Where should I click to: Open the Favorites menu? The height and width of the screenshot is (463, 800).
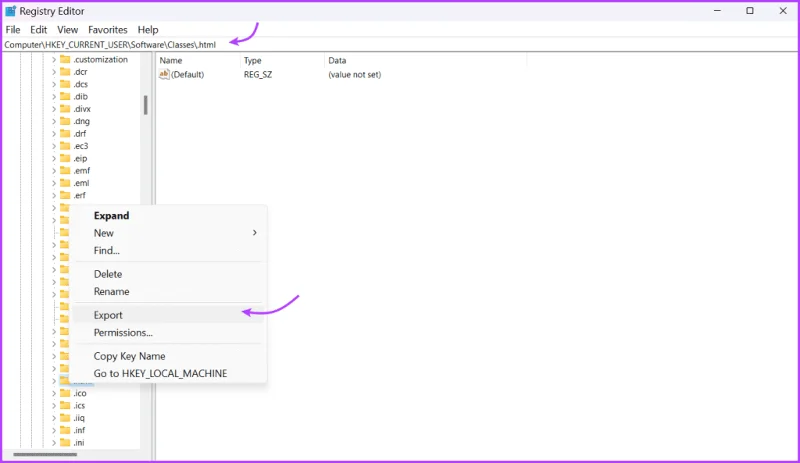click(x=108, y=30)
